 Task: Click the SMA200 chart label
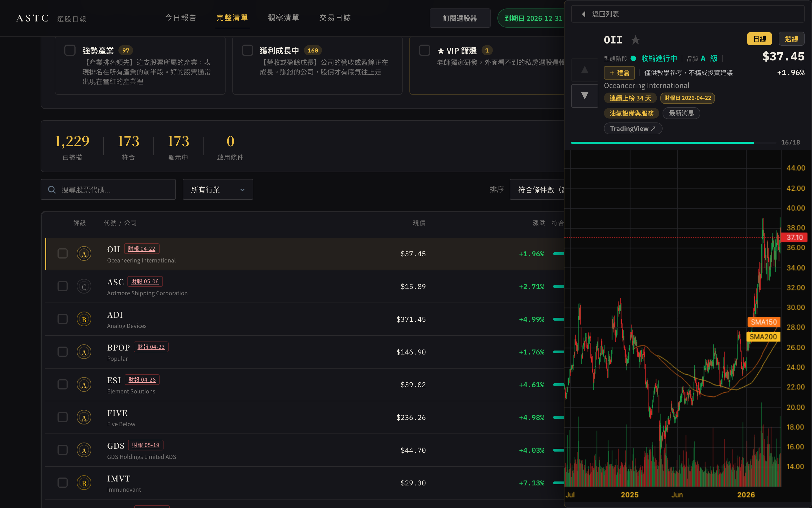pos(763,337)
